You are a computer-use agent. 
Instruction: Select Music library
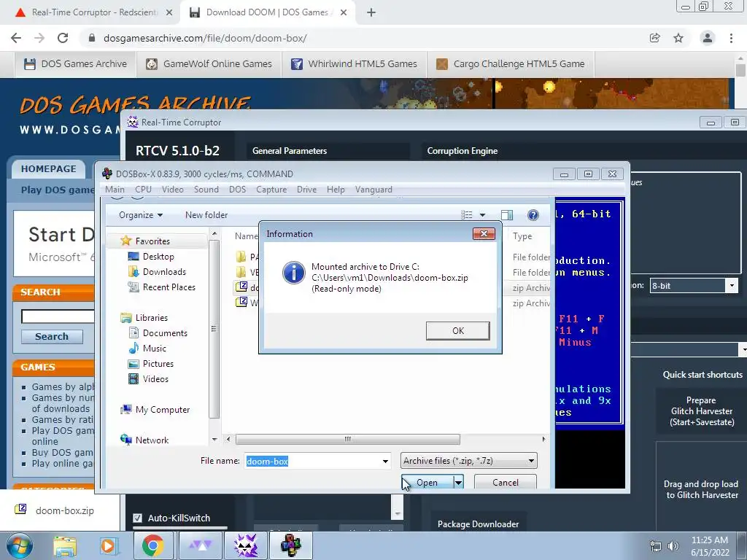pyautogui.click(x=155, y=348)
